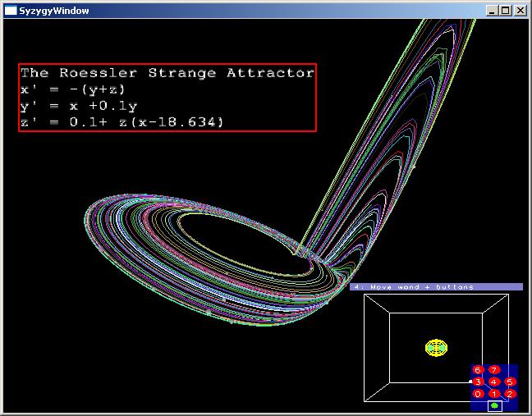Click the white wand tip marker
The height and width of the screenshot is (416, 532).
click(x=470, y=382)
